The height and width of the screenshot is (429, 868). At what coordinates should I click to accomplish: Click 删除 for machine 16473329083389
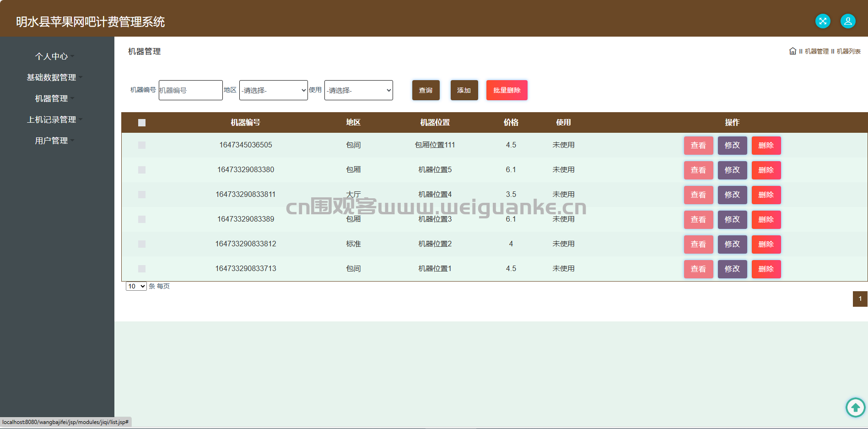tap(766, 220)
